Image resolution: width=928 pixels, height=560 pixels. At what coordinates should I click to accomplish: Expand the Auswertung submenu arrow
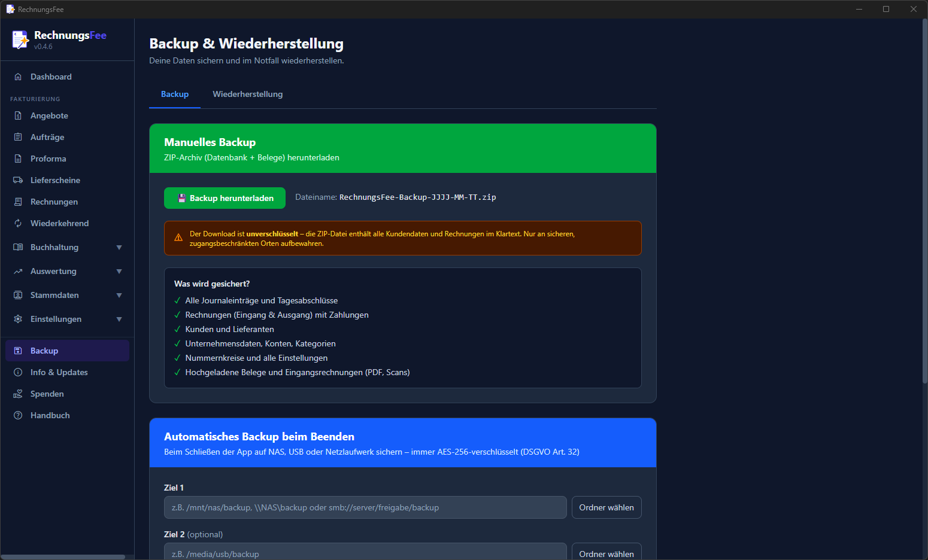tap(119, 271)
